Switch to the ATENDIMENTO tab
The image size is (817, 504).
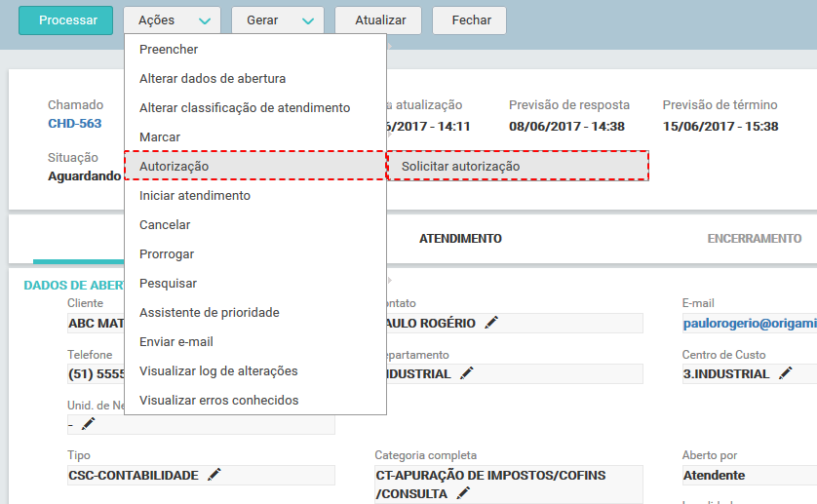click(460, 239)
